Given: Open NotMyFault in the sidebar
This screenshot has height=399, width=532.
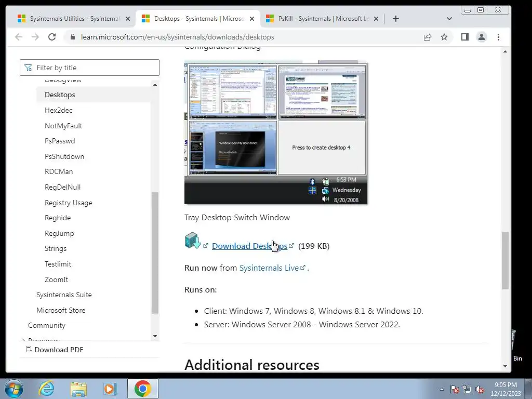Looking at the screenshot, I should 63,126.
